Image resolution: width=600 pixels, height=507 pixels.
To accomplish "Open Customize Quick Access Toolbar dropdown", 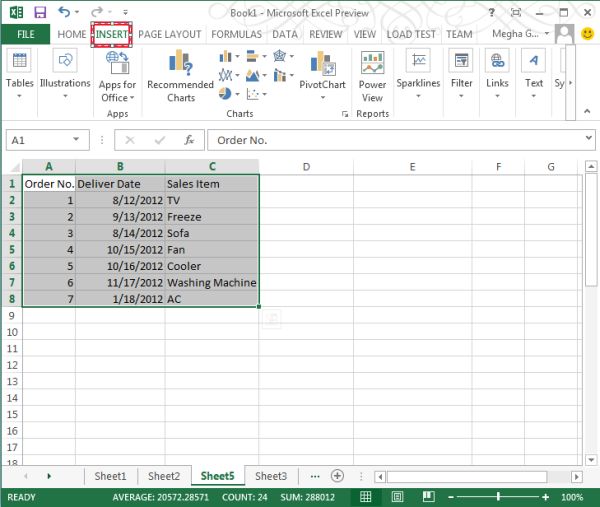I will click(x=125, y=12).
